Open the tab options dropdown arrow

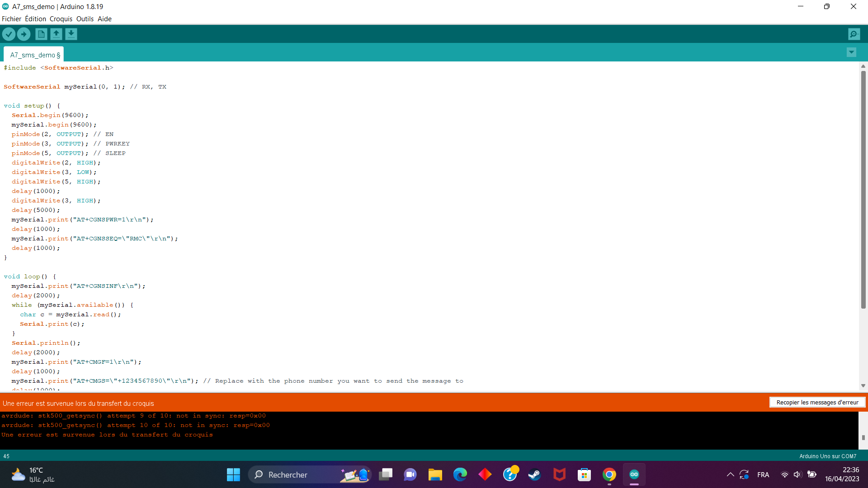point(851,52)
